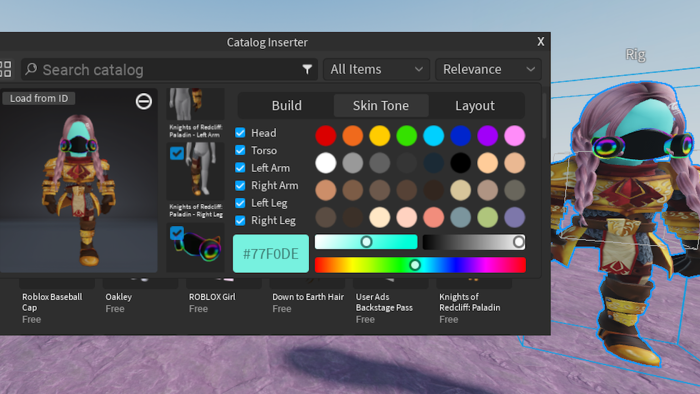Click the remove-avatar minus circle icon
Screen dimensions: 700x394
[x=144, y=101]
